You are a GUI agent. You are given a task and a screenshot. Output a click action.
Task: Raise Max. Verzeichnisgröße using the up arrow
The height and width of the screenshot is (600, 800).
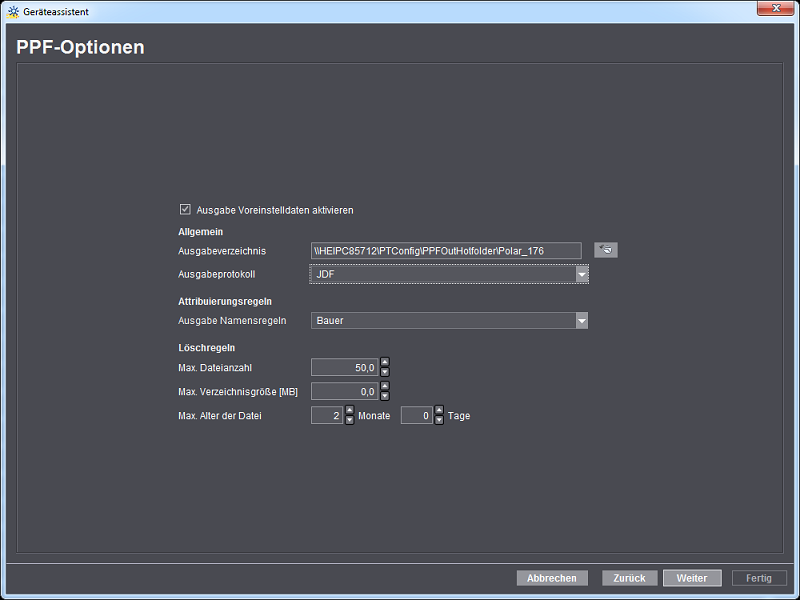385,387
